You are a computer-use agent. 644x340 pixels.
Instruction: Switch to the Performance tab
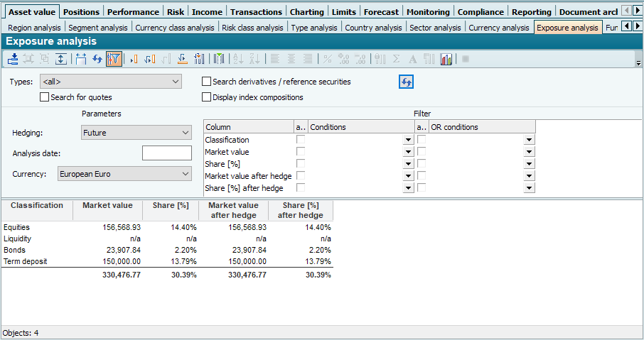[x=133, y=12]
